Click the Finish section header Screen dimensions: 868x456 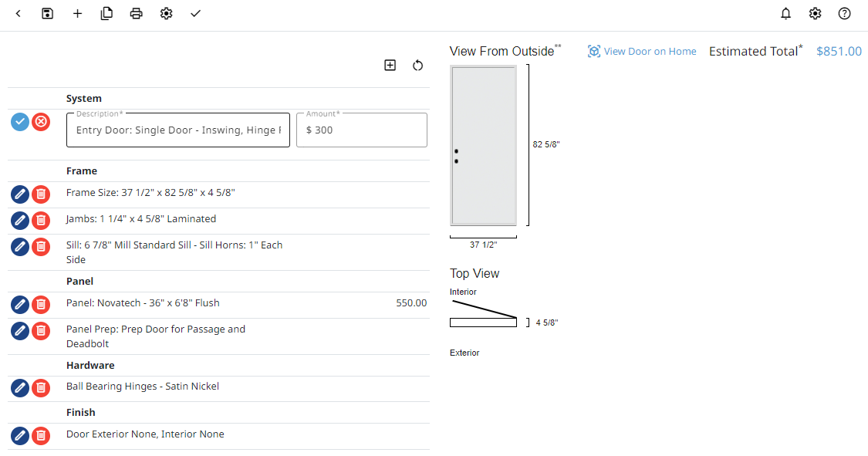81,412
